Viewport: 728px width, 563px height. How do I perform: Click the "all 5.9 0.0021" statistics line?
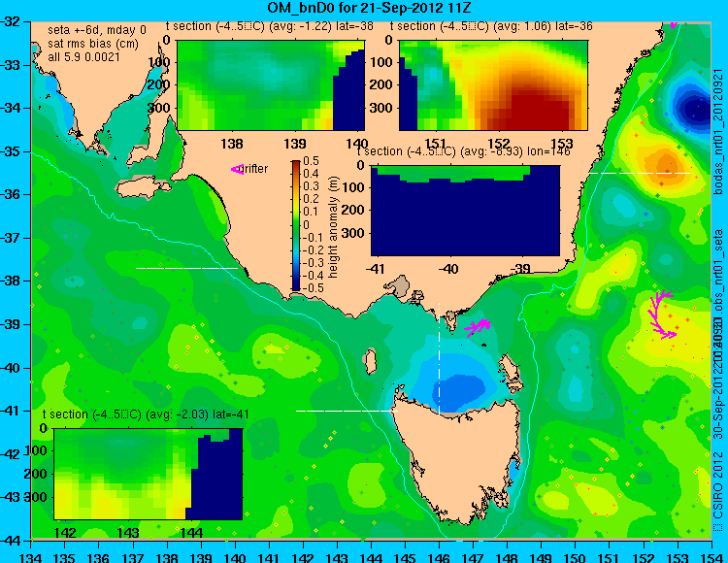pyautogui.click(x=83, y=57)
